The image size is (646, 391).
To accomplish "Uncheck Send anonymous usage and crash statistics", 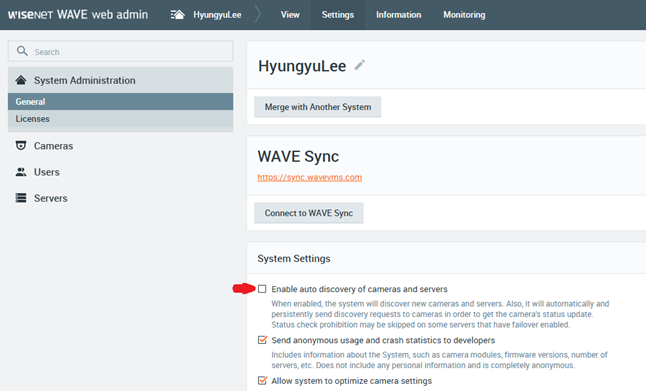I will [262, 340].
